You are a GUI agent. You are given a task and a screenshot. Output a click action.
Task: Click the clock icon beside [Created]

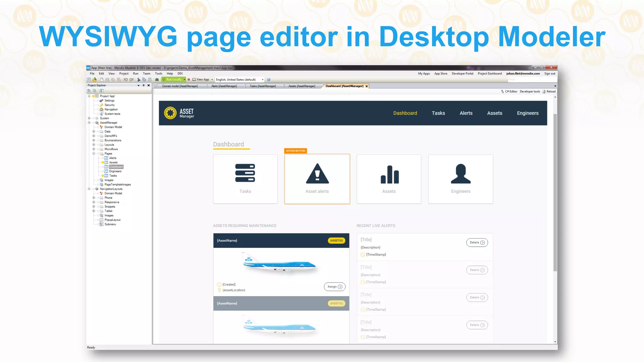219,284
